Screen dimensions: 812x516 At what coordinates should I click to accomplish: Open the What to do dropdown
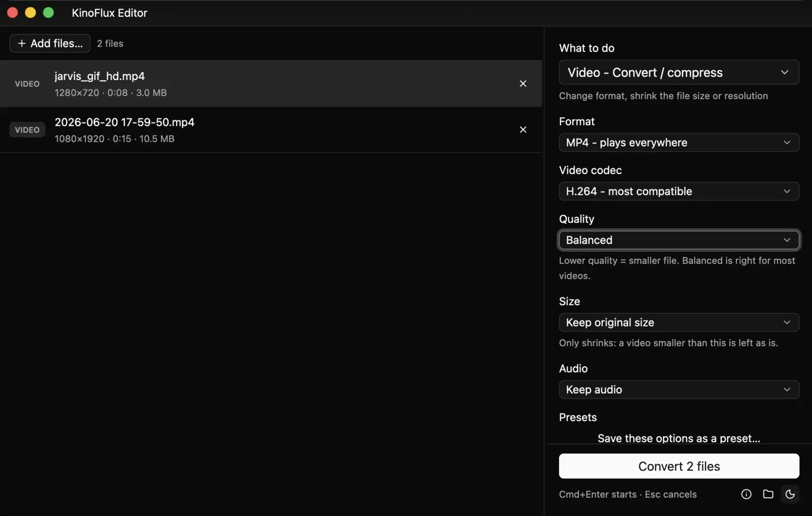coord(679,73)
